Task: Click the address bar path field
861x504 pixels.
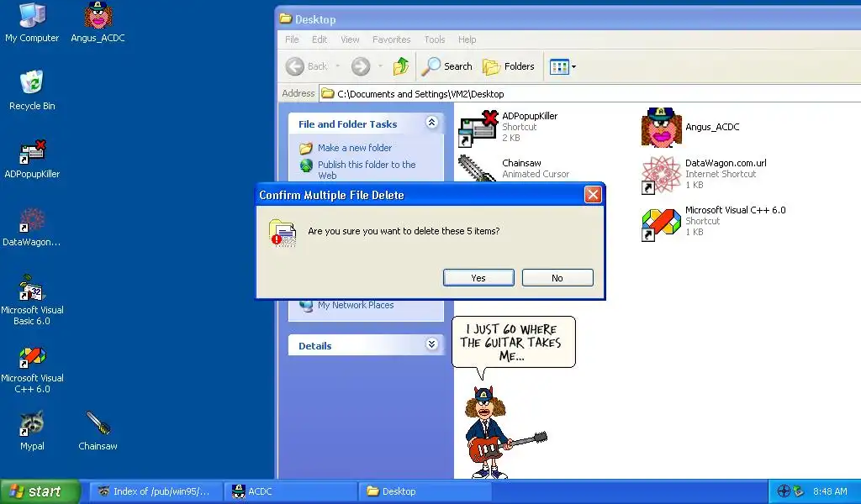Action: (x=589, y=94)
